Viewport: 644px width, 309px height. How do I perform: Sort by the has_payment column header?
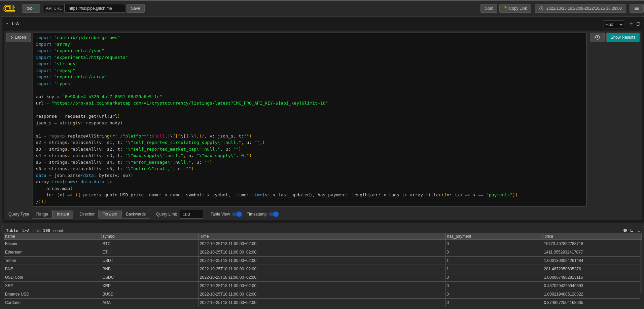click(494, 236)
